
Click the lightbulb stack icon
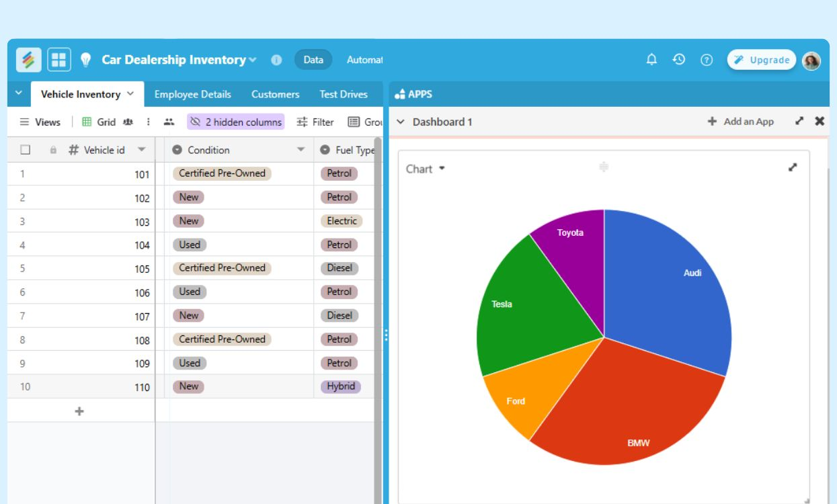click(x=85, y=60)
